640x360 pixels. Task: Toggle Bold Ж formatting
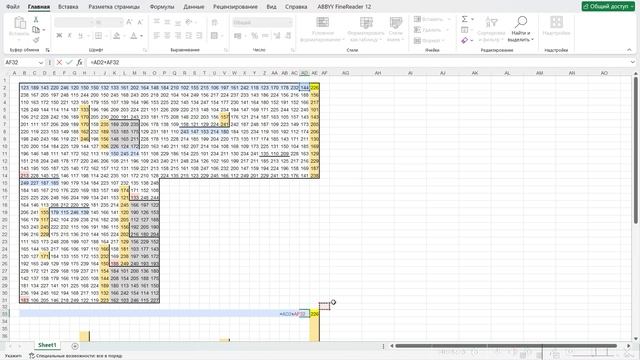[59, 36]
